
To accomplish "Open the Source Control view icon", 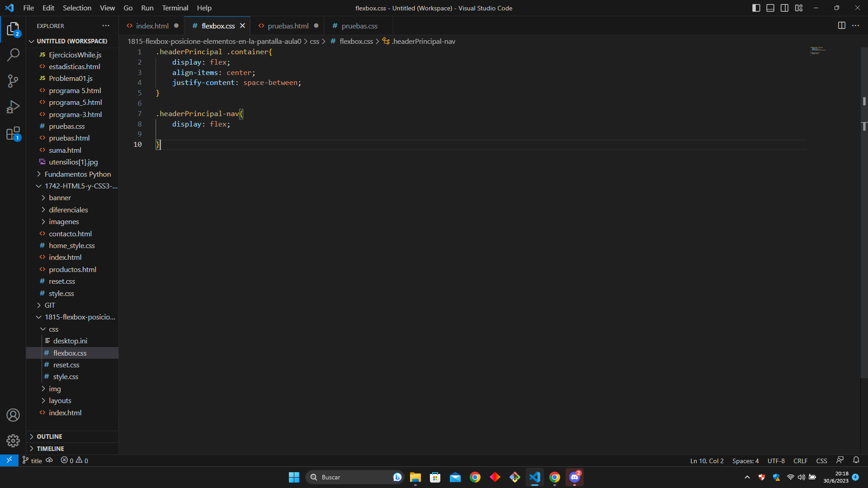I will [x=13, y=81].
